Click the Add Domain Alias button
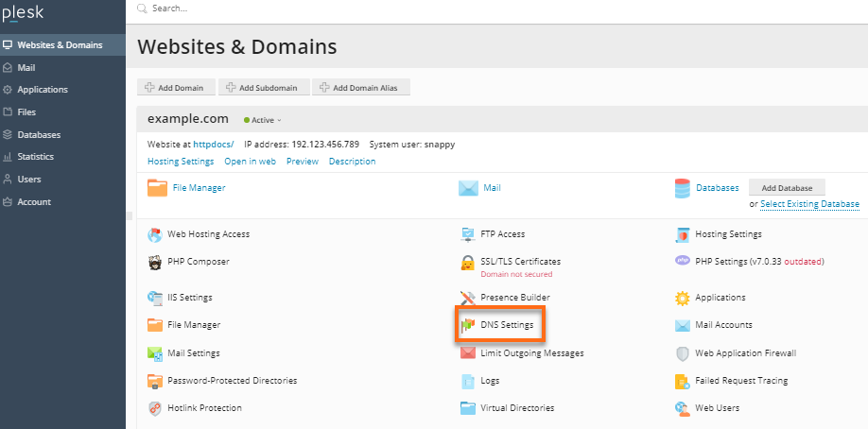This screenshot has height=429, width=868. [x=361, y=88]
